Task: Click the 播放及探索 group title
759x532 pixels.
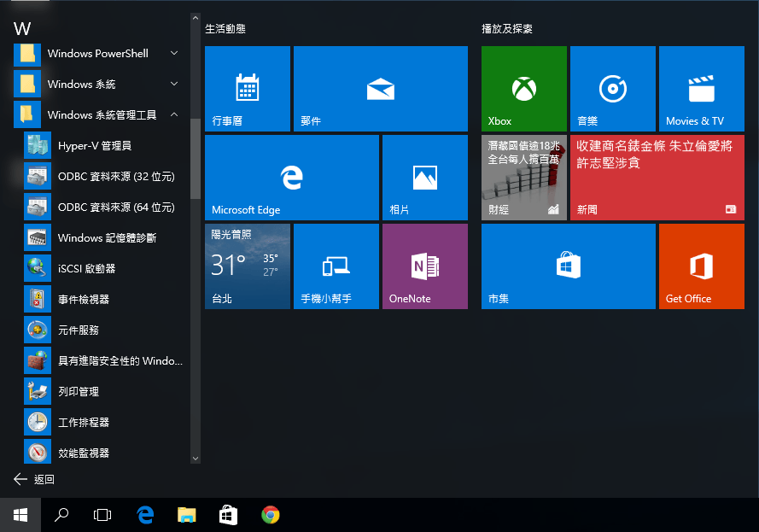Action: pyautogui.click(x=507, y=29)
